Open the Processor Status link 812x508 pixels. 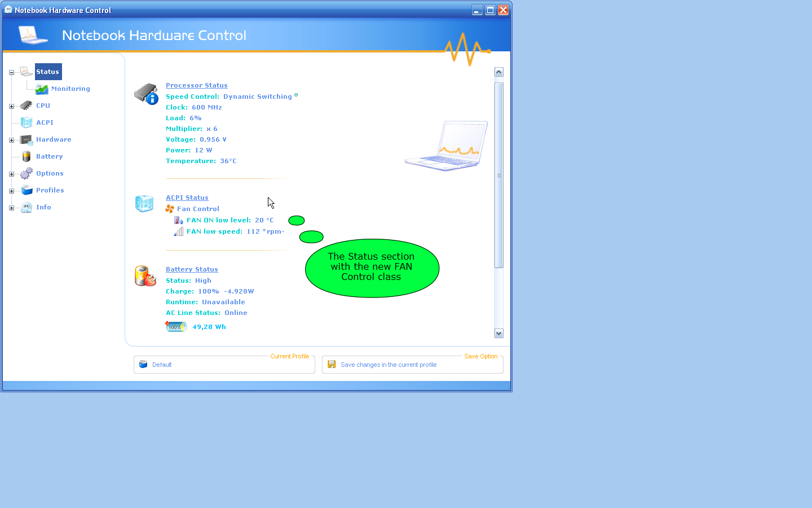(196, 85)
